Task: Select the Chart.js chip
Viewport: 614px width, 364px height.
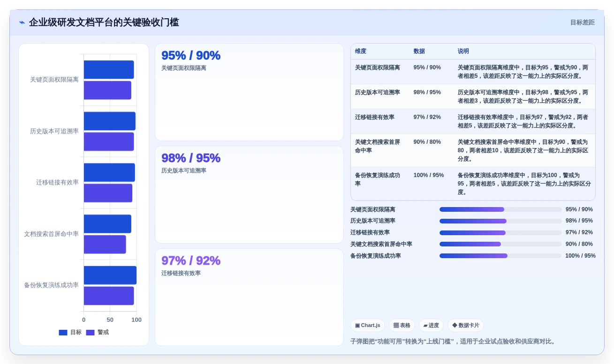Action: [x=368, y=325]
